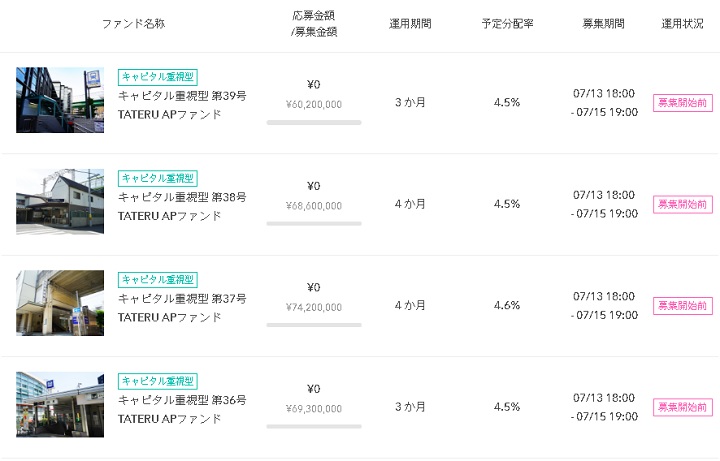Viewport: 720px width, 461px height.
Task: Click the キャピタル重視型 第39号 fund title
Action: tap(182, 97)
